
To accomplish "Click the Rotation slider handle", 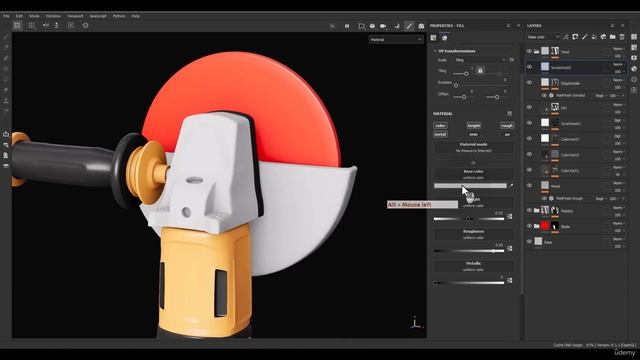I will pos(456,85).
